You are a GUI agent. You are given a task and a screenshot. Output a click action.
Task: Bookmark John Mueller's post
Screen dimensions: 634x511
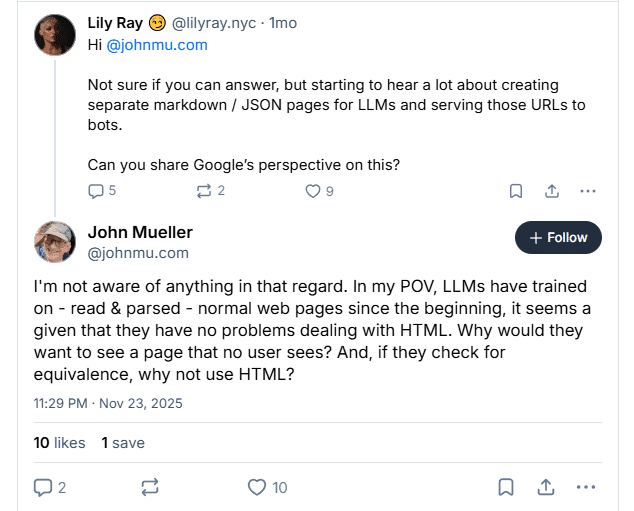(x=507, y=487)
